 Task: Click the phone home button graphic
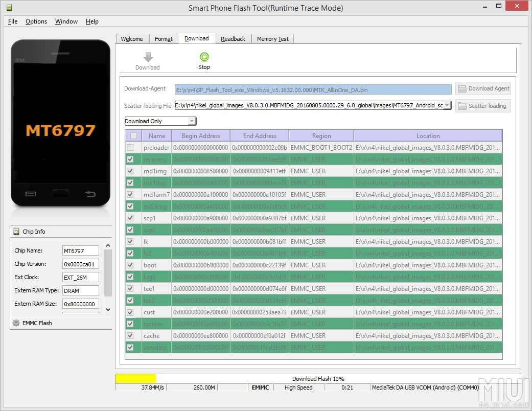[60, 194]
